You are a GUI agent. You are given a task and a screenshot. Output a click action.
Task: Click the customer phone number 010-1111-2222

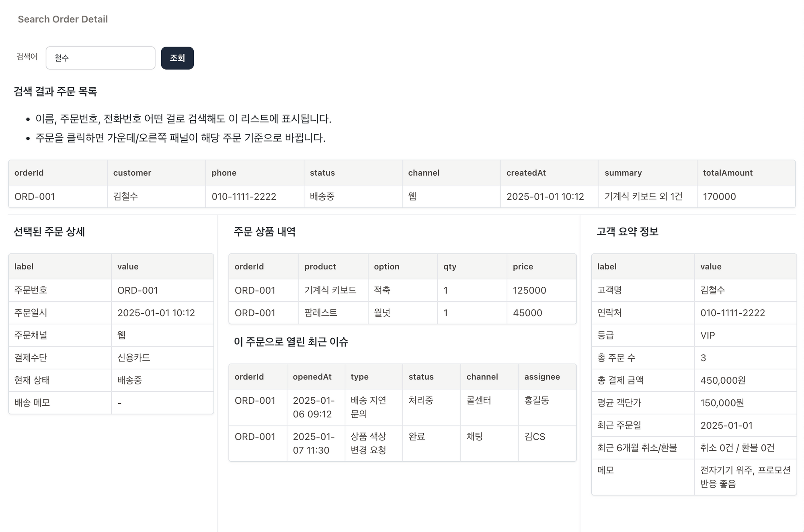[244, 197]
